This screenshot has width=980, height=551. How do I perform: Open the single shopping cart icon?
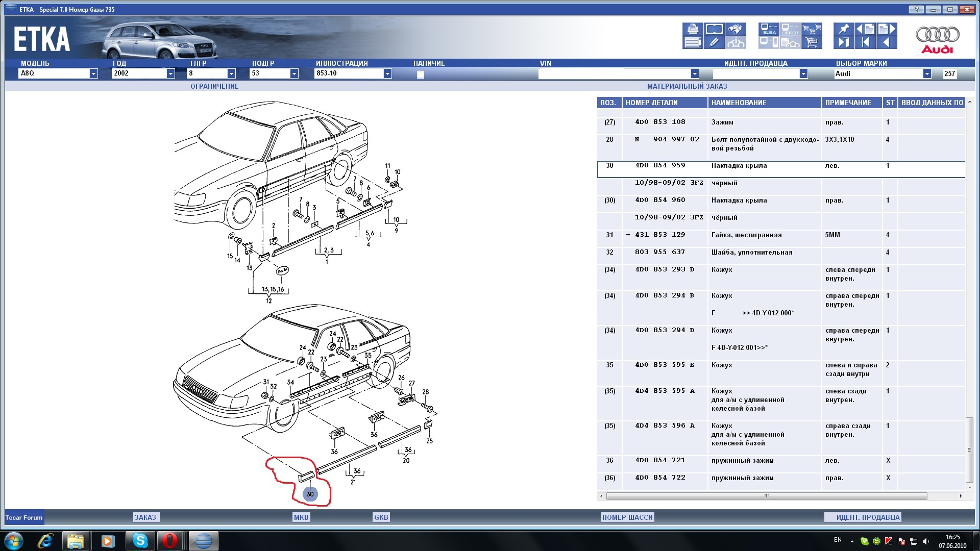[812, 43]
